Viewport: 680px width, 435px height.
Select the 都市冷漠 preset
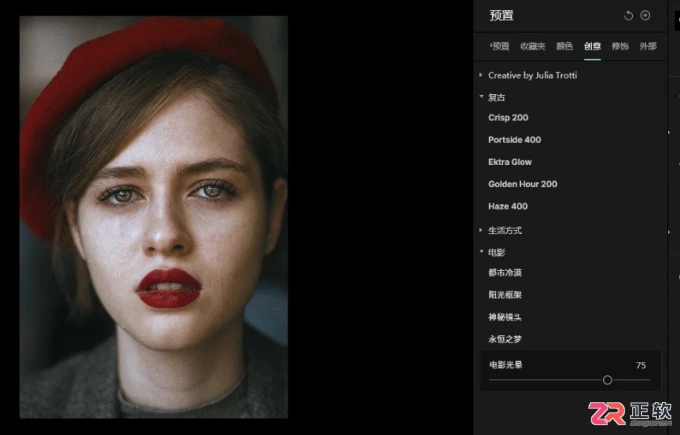click(505, 273)
